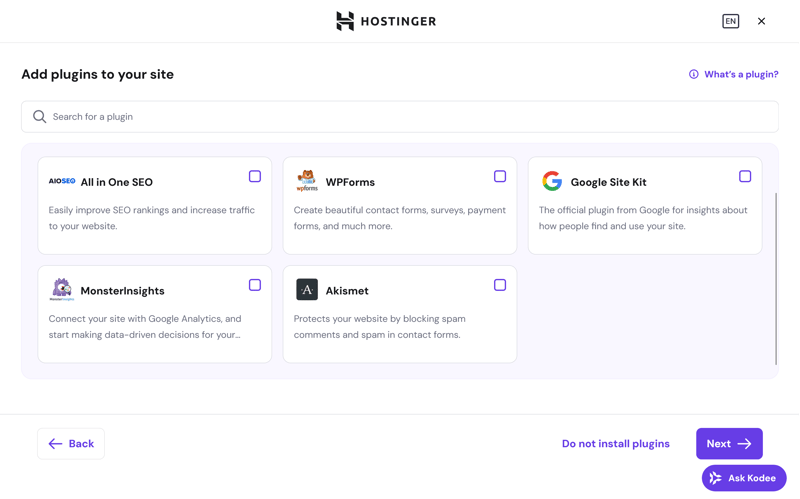The image size is (800, 499).
Task: Click the Hostinger logo in the header
Action: pos(386,21)
